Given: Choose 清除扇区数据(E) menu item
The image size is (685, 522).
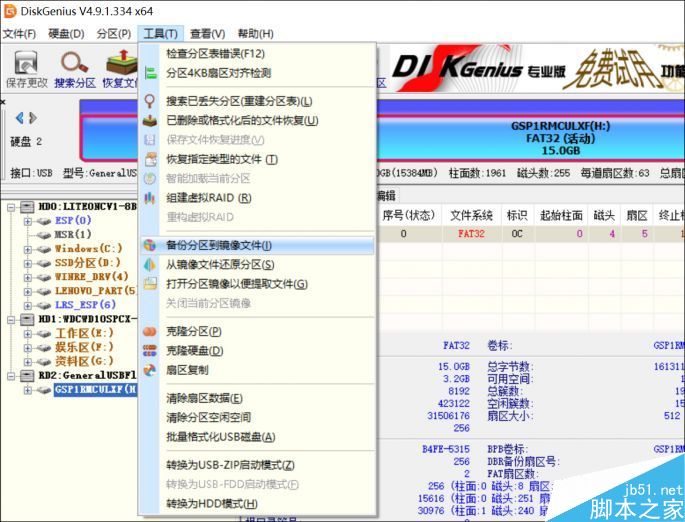Looking at the screenshot, I should pyautogui.click(x=204, y=398).
